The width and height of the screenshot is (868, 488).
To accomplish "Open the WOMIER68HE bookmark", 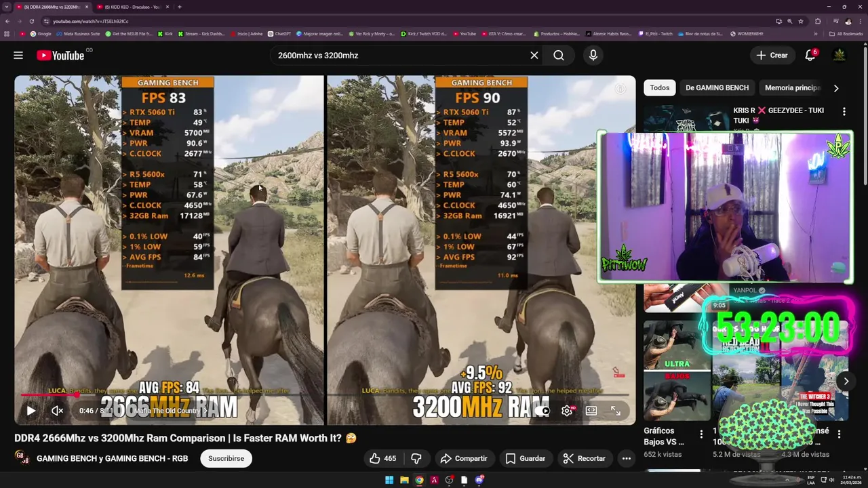I will (x=746, y=33).
